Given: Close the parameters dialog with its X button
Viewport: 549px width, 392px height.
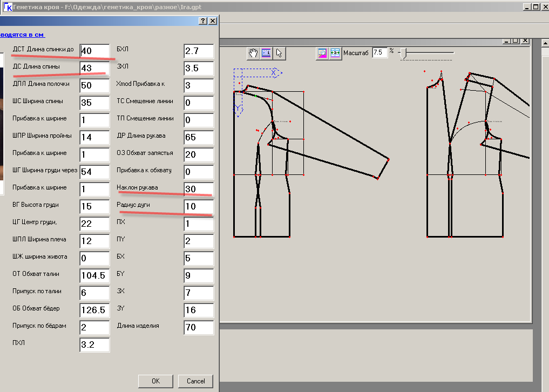Looking at the screenshot, I should [x=213, y=21].
